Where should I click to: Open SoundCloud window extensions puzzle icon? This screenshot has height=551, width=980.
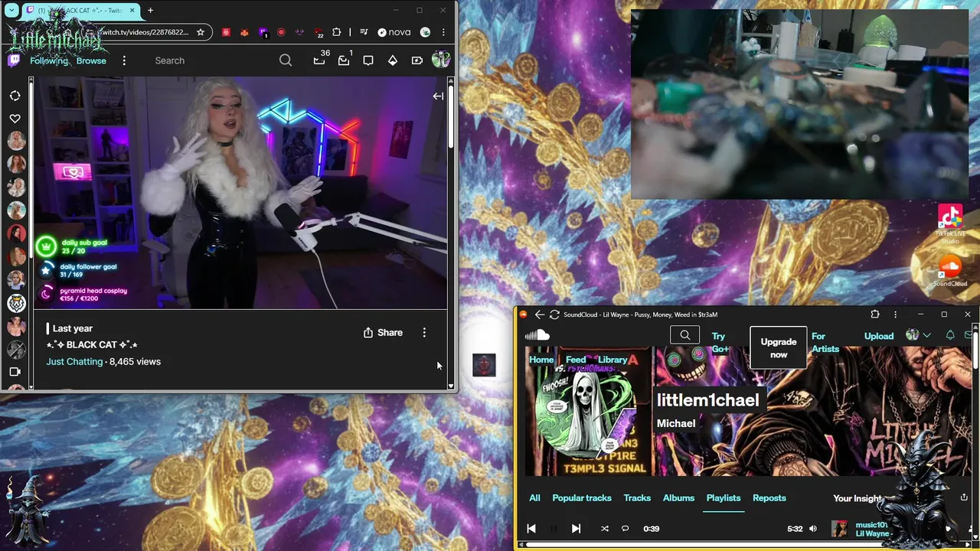[x=875, y=315]
